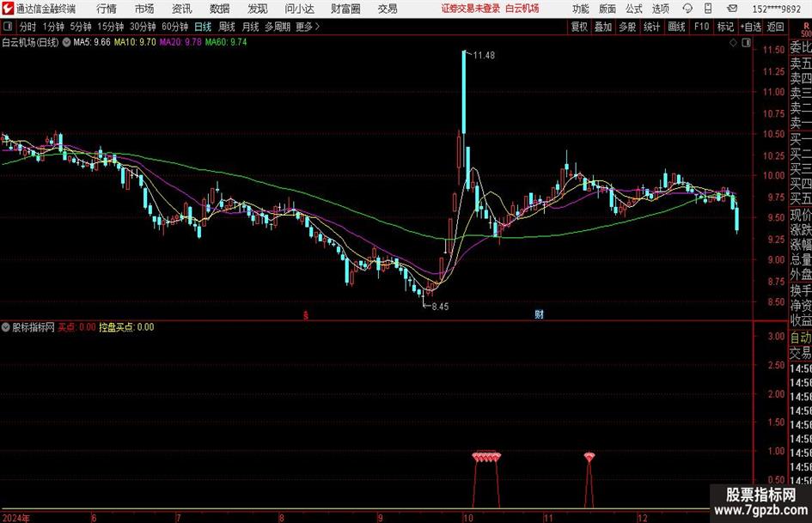Click the 买点: 0.00 indicator value
The height and width of the screenshot is (523, 812).
(x=76, y=327)
